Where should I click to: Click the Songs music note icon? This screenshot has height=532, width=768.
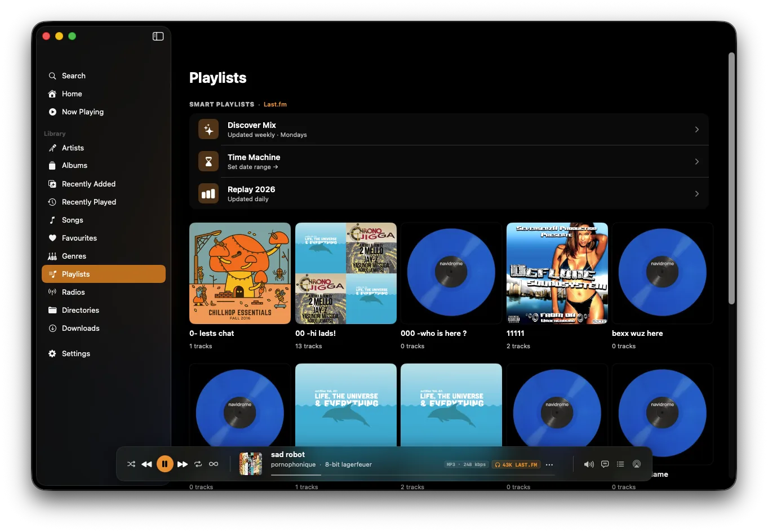[x=52, y=220]
